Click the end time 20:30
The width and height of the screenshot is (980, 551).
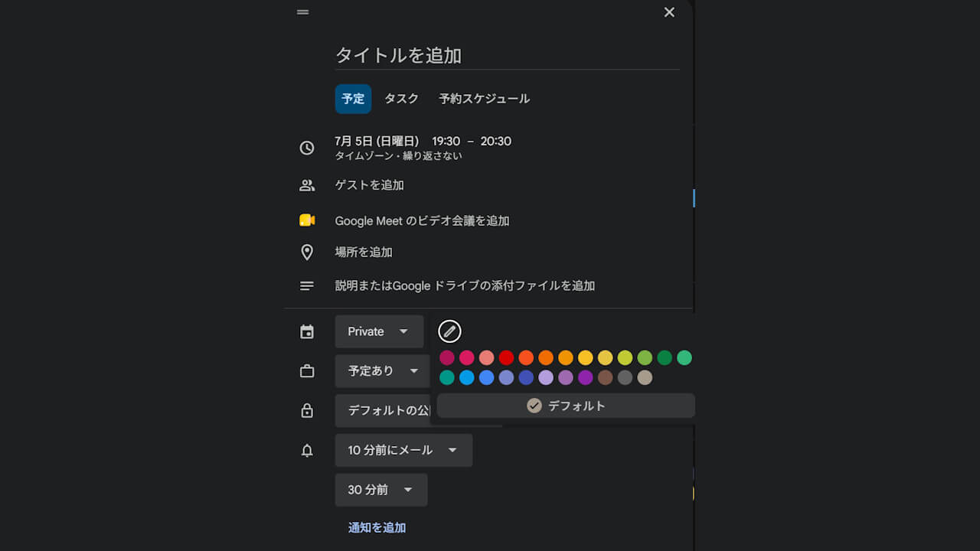click(x=496, y=141)
